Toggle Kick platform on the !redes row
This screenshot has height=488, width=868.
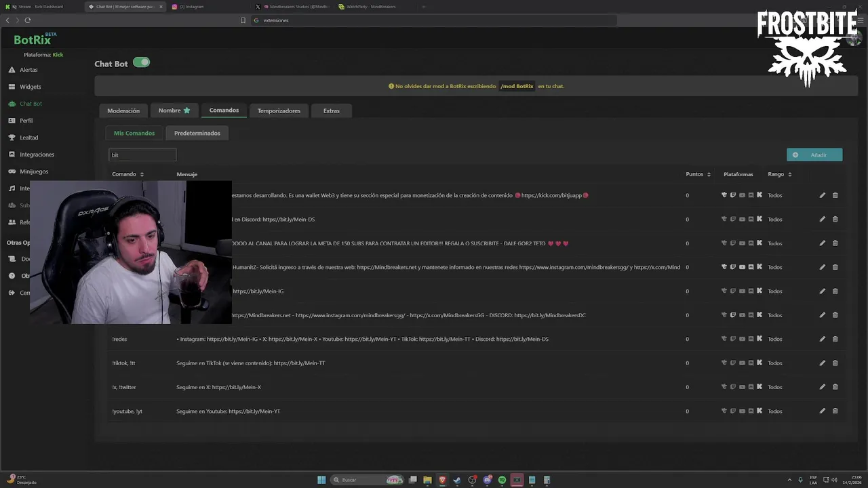[x=759, y=339]
